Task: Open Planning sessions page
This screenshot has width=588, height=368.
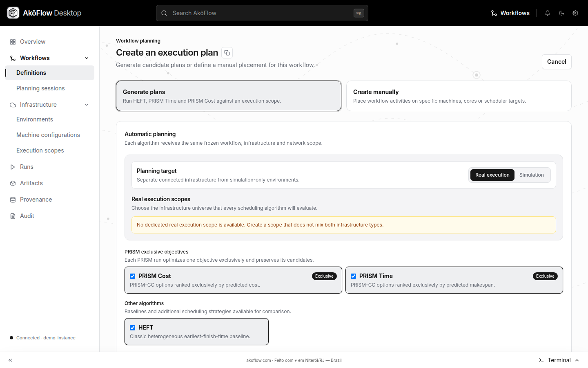Action: click(x=50, y=88)
